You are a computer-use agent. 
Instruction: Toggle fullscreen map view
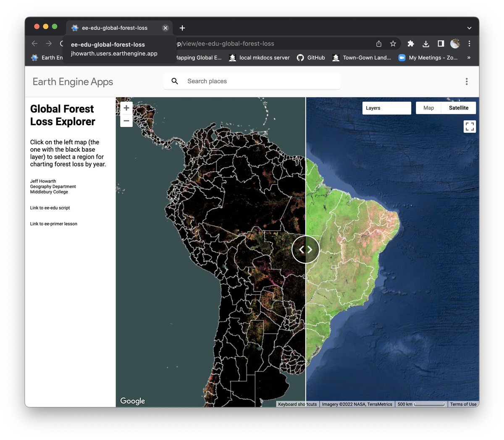(x=470, y=126)
